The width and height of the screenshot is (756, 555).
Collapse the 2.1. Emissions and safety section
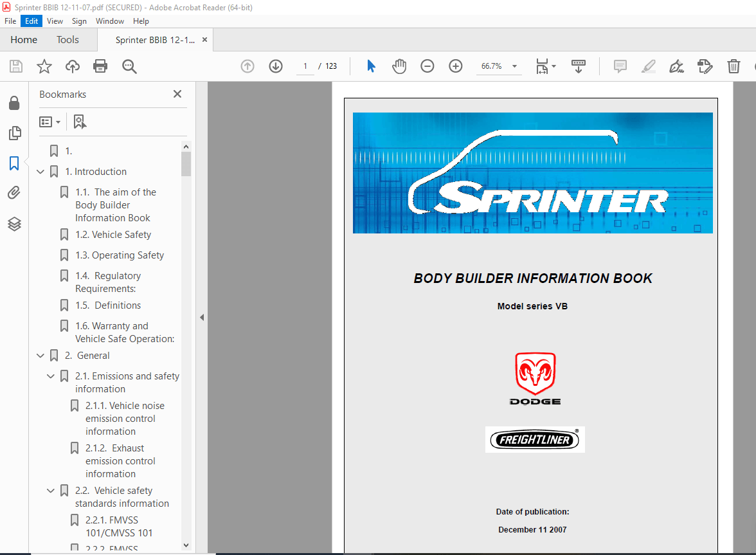pos(50,376)
